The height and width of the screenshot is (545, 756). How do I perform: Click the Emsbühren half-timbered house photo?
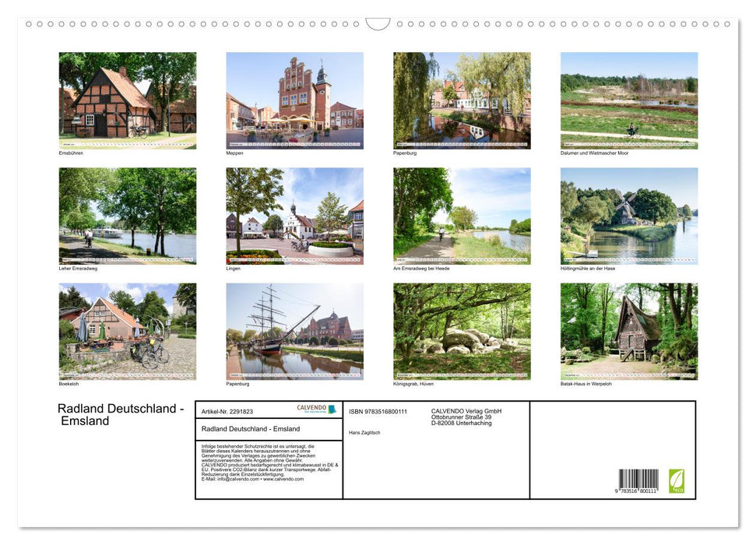click(127, 100)
